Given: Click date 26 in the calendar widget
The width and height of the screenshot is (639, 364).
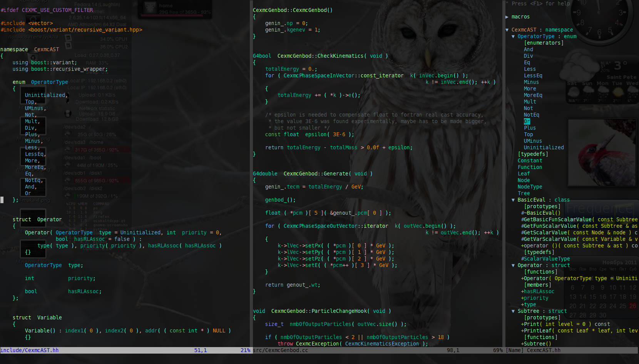Looking at the screenshot, I should [632, 306].
